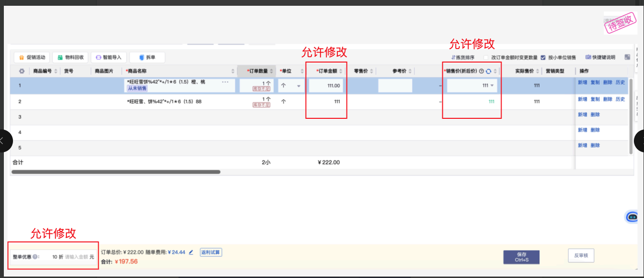Enable 改订单金额时变更数量 checkbox

click(486, 57)
